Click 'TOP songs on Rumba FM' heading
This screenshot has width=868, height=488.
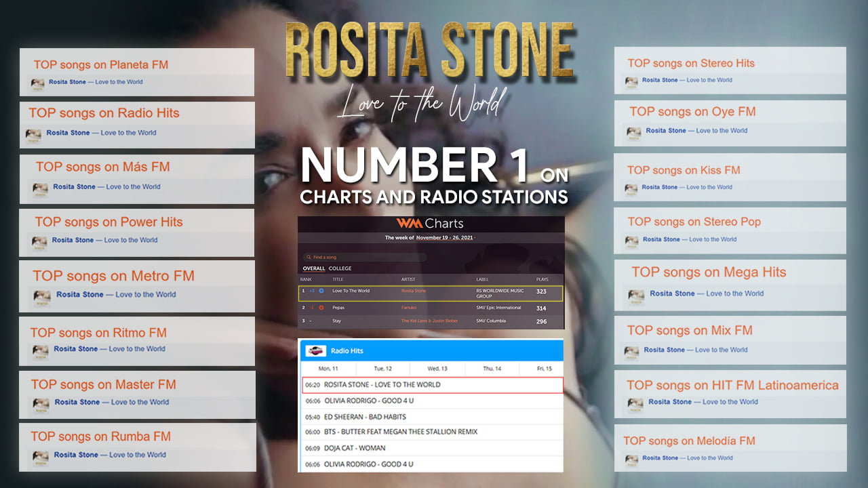pos(100,436)
